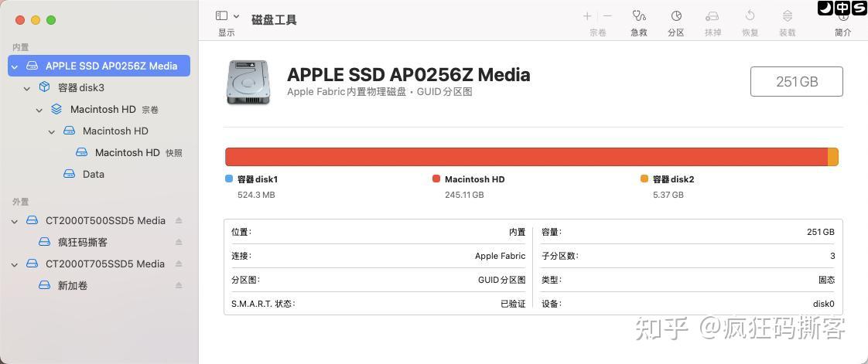The height and width of the screenshot is (364, 868).
Task: Click the Data volume drive icon
Action: [69, 174]
